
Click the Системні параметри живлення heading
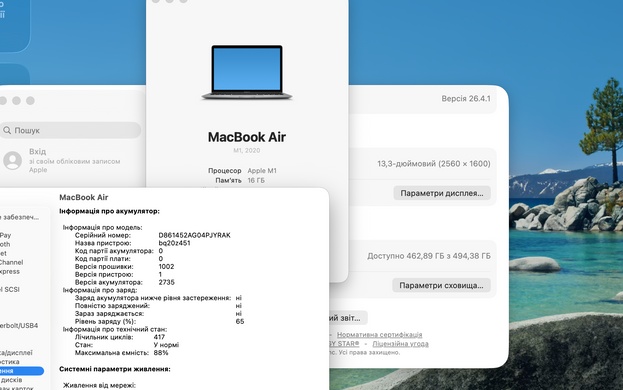coord(115,369)
